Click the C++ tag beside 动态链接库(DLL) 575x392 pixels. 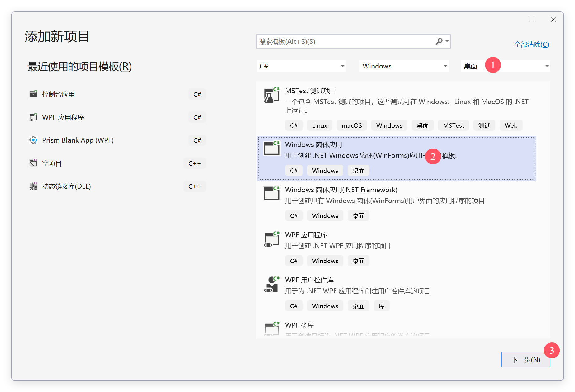pyautogui.click(x=195, y=187)
